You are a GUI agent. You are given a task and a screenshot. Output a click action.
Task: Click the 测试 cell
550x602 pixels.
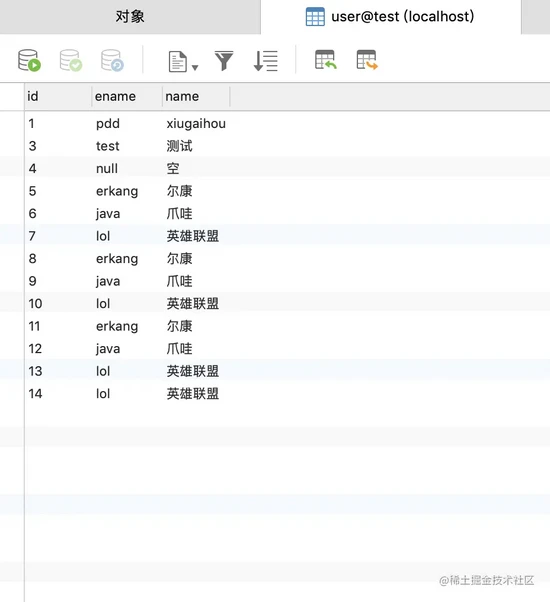pyautogui.click(x=179, y=146)
